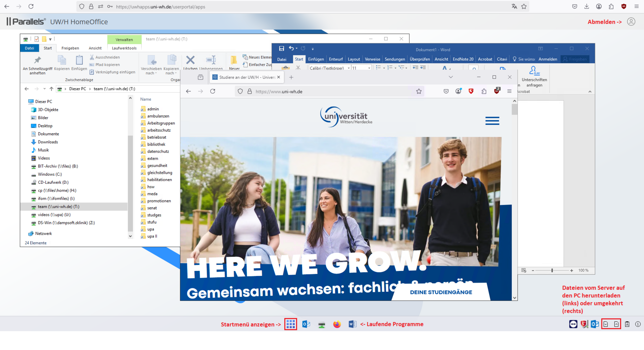Bookmark uni-wh.de with star in inner Firefox
This screenshot has width=644, height=350.
(419, 91)
